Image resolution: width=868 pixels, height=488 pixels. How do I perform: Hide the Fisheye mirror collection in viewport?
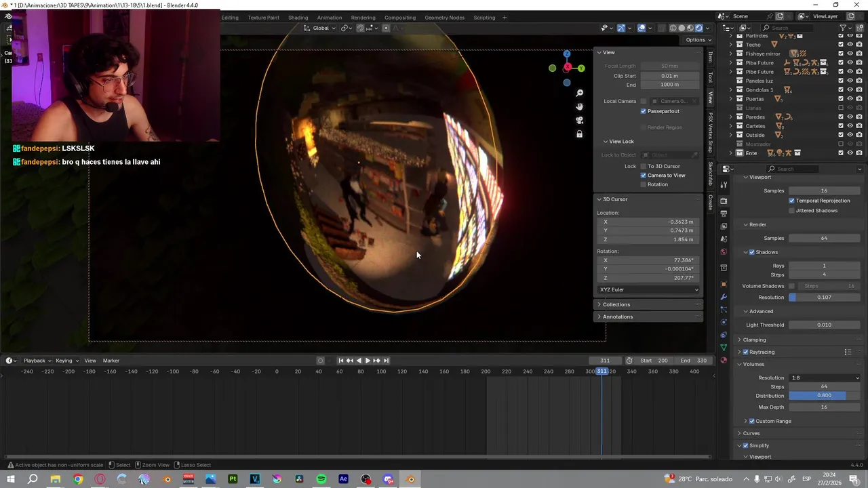850,54
